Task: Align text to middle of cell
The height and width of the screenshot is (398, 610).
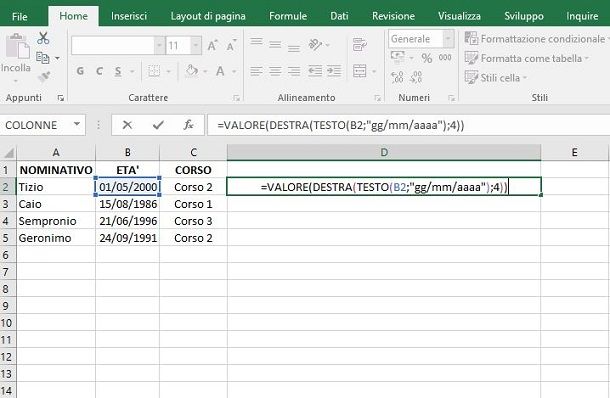Action: [x=275, y=45]
